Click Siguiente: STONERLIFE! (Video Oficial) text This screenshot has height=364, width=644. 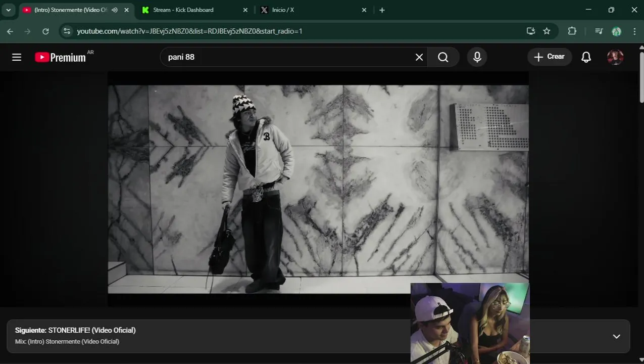click(x=75, y=330)
